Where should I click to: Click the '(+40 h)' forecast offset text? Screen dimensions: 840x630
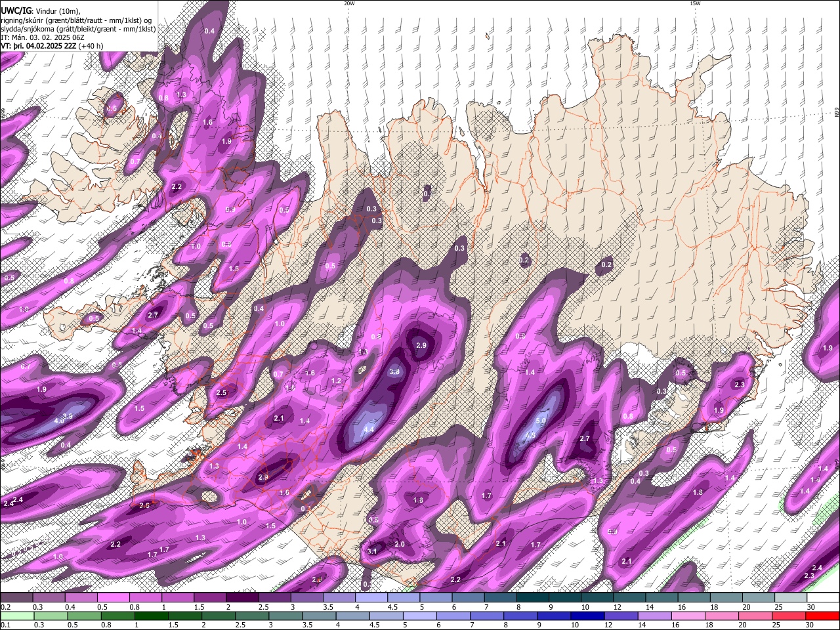(x=91, y=46)
